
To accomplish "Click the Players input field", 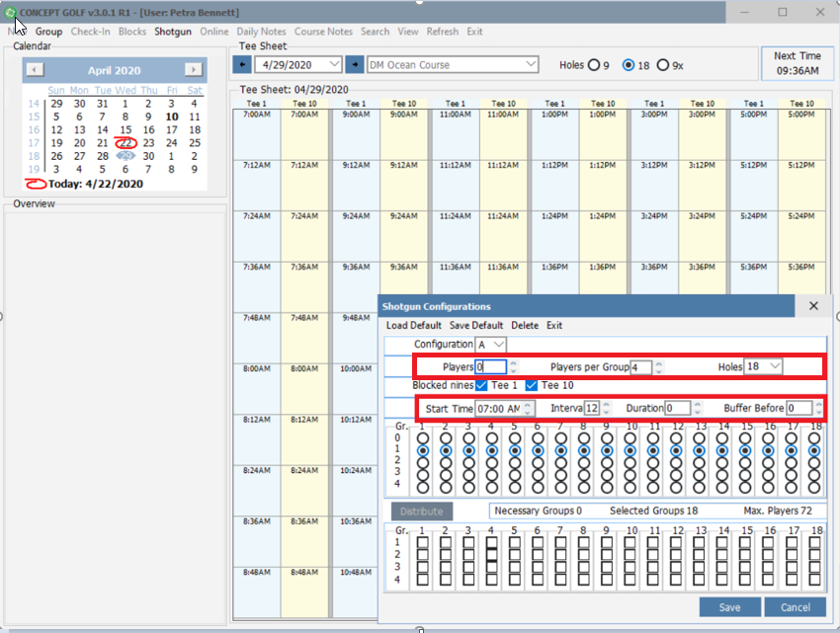I will click(490, 366).
